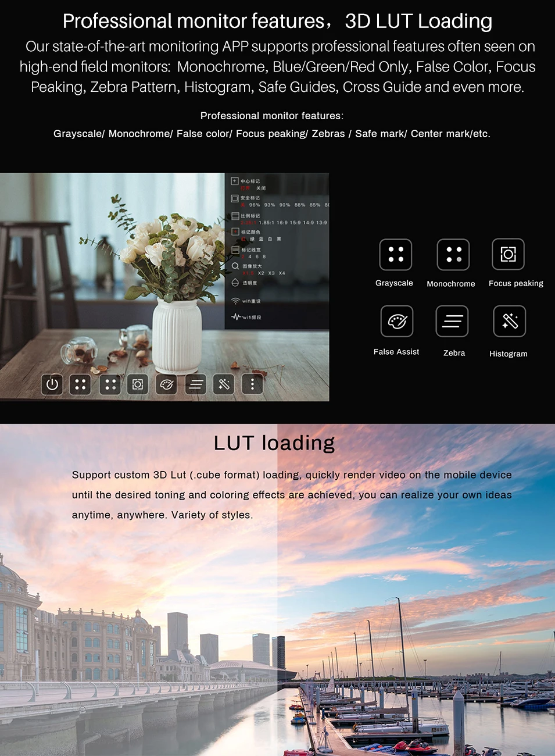Set safety mark to 93%
Viewport: 555px width, 756px height.
point(270,205)
